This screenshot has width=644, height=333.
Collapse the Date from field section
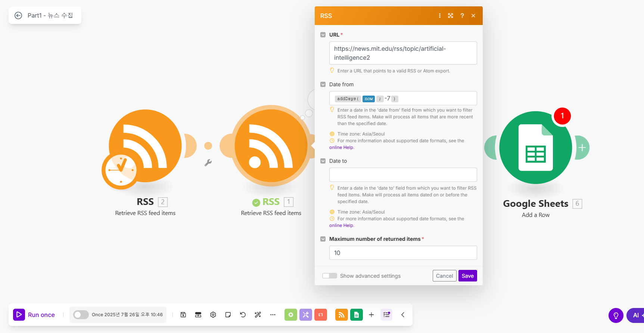323,84
